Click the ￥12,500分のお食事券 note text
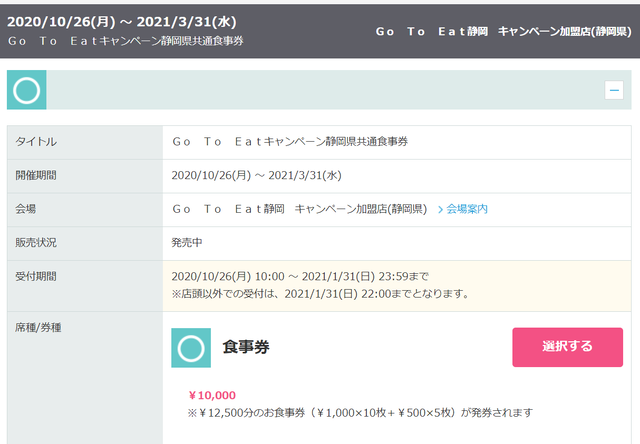Viewport: 640px width, 444px height. click(x=360, y=413)
